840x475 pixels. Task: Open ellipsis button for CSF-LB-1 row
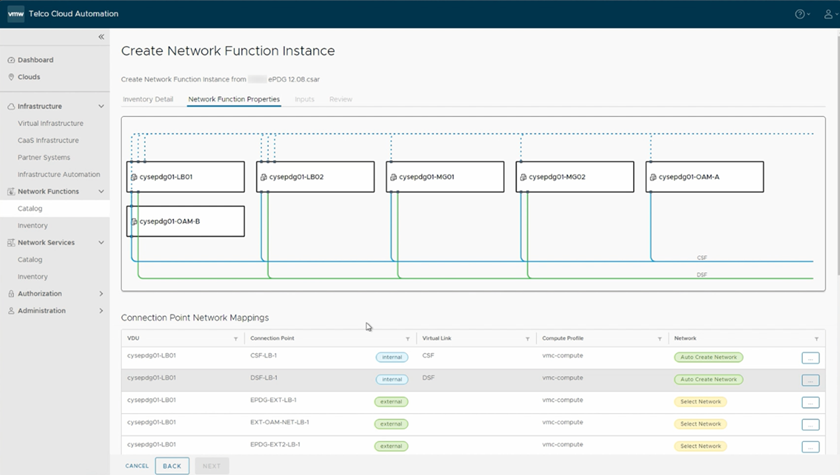tap(810, 358)
